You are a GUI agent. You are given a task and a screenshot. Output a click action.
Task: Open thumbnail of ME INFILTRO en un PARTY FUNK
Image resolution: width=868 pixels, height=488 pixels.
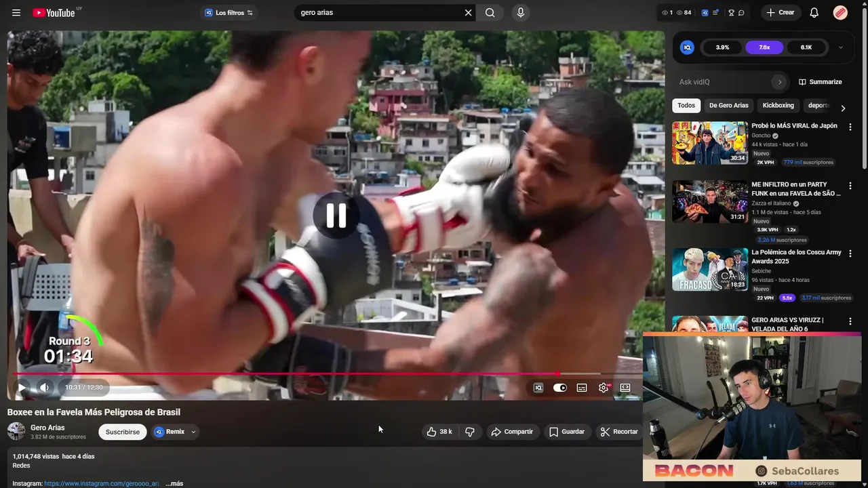(x=710, y=201)
